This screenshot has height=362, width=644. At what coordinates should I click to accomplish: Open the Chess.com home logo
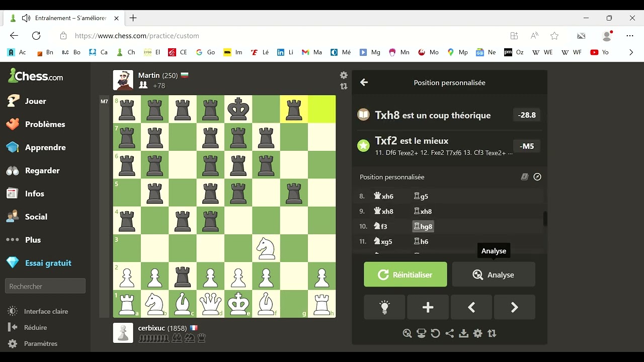[x=36, y=76]
